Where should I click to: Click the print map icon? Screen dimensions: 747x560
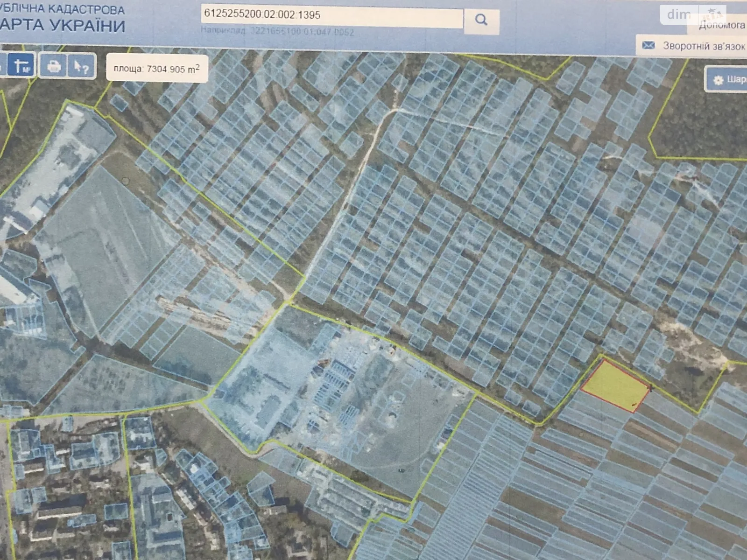tap(53, 66)
